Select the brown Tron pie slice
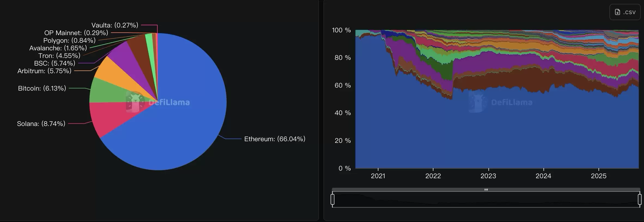The height and width of the screenshot is (222, 644). click(x=139, y=46)
